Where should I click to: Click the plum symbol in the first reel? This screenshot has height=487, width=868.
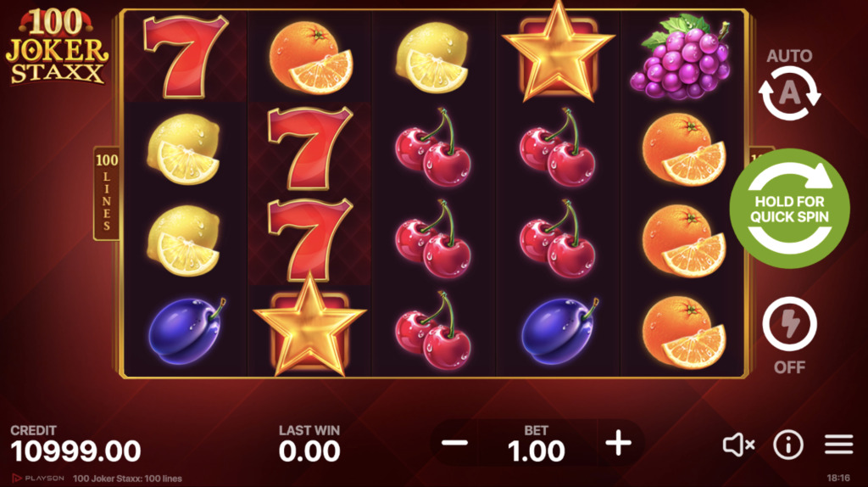(x=186, y=331)
